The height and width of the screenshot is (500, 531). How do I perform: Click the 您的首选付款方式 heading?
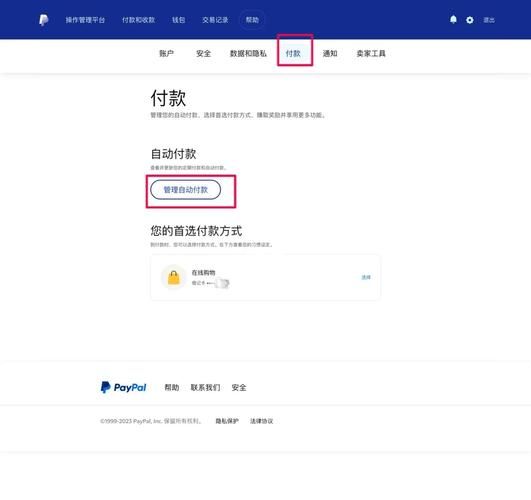click(x=196, y=231)
